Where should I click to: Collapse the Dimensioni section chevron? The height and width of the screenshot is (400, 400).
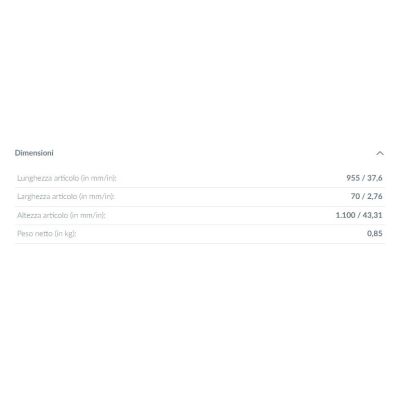coord(380,153)
